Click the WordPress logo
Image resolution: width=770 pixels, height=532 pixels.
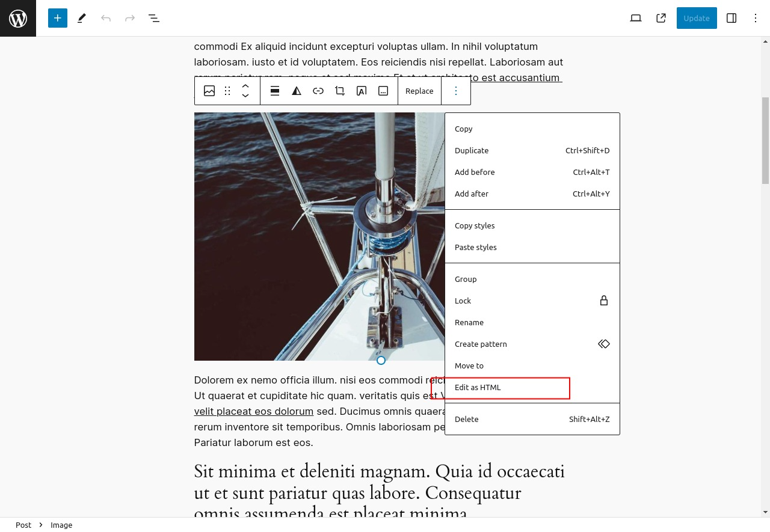click(18, 18)
